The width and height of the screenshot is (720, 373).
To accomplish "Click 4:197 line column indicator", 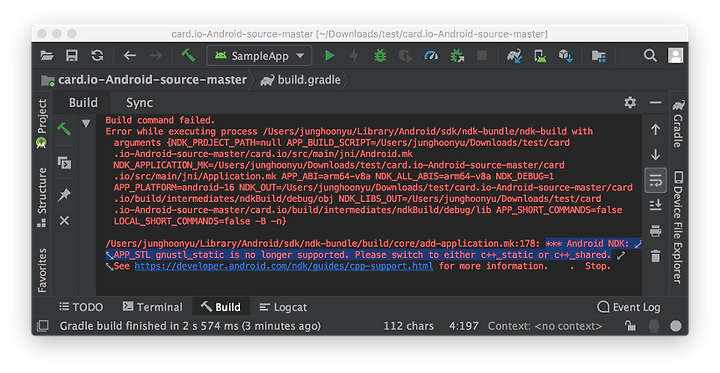I will point(463,326).
